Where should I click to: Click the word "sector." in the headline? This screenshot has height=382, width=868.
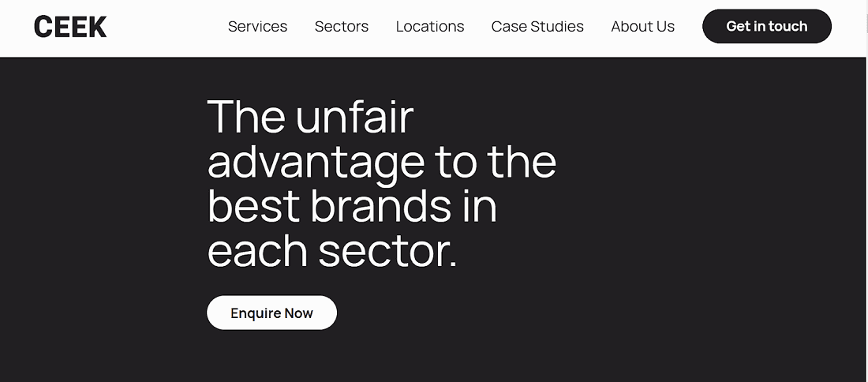point(388,252)
